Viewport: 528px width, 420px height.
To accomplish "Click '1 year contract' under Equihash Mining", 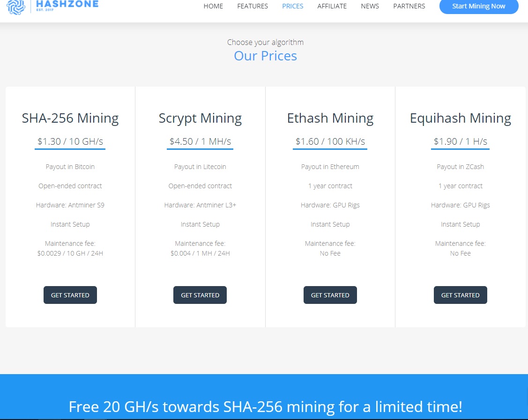I will click(461, 186).
